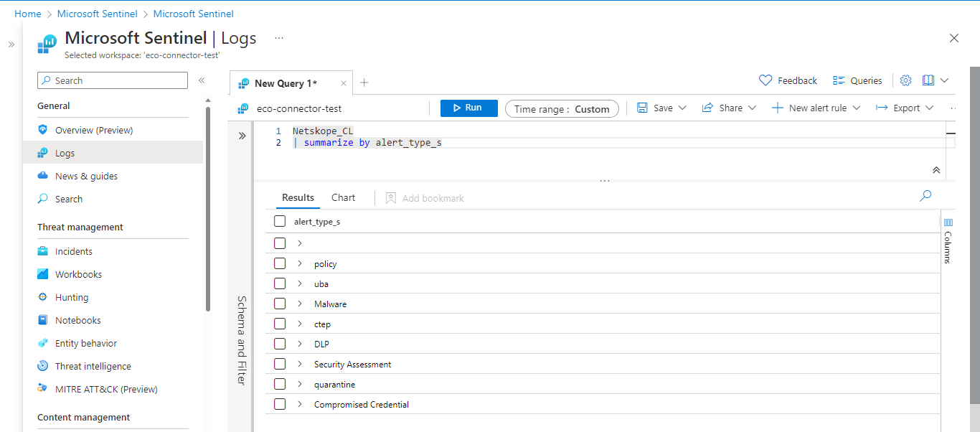The height and width of the screenshot is (432, 980).
Task: Click the search icon in the Results pane
Action: pos(925,195)
